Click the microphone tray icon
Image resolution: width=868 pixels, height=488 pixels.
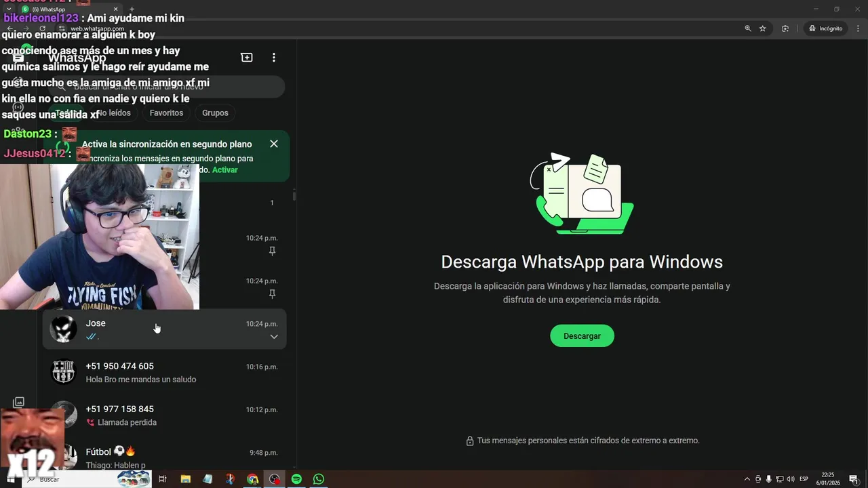768,479
